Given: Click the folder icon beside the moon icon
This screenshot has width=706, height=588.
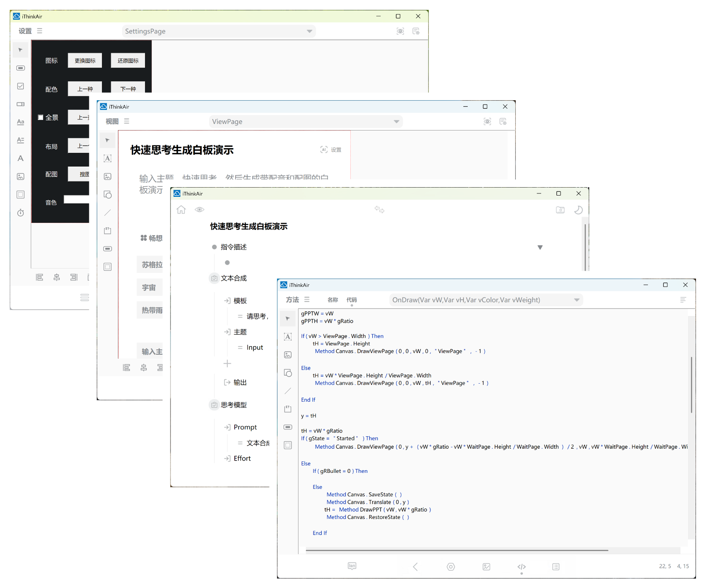Looking at the screenshot, I should 560,210.
